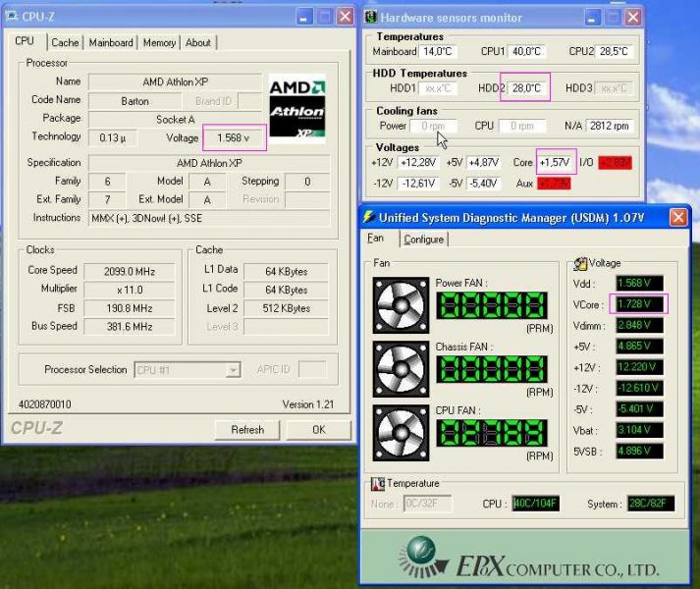Click the USDM CPU temperature 40C/104F
Image resolution: width=700 pixels, height=589 pixels.
tap(535, 504)
